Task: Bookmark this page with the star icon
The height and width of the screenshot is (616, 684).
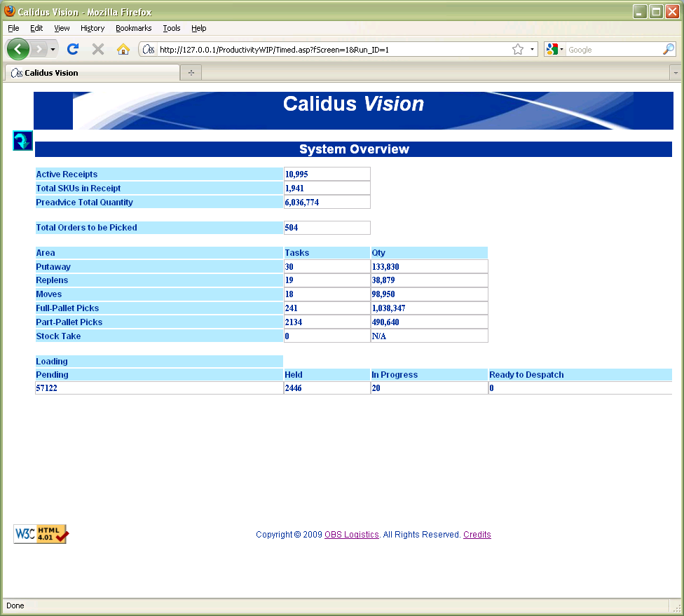Action: point(518,49)
